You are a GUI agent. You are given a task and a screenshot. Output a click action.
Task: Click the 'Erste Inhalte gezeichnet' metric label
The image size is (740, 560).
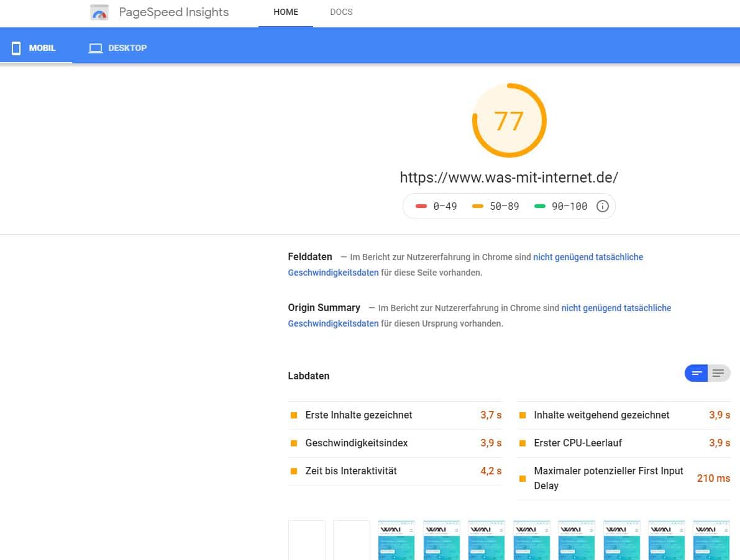359,415
